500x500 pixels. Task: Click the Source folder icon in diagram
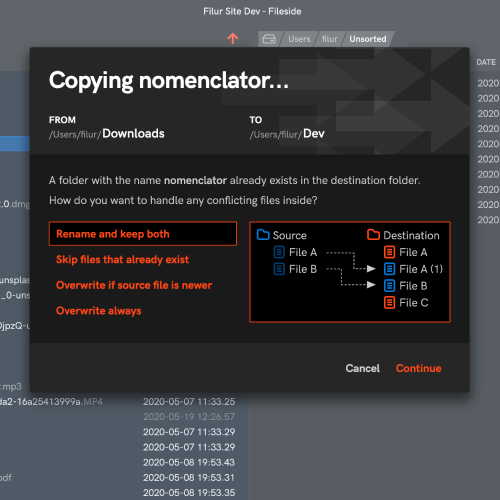pyautogui.click(x=263, y=235)
